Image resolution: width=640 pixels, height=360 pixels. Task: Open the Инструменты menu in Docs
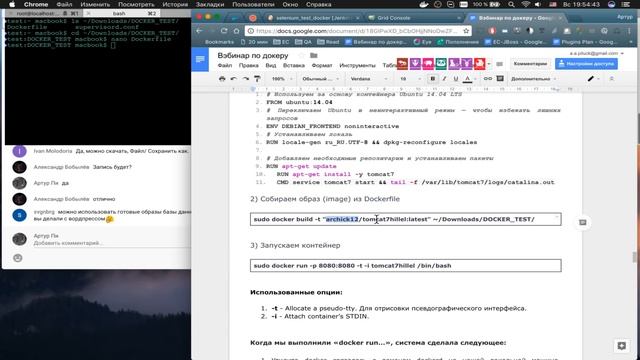click(x=357, y=65)
